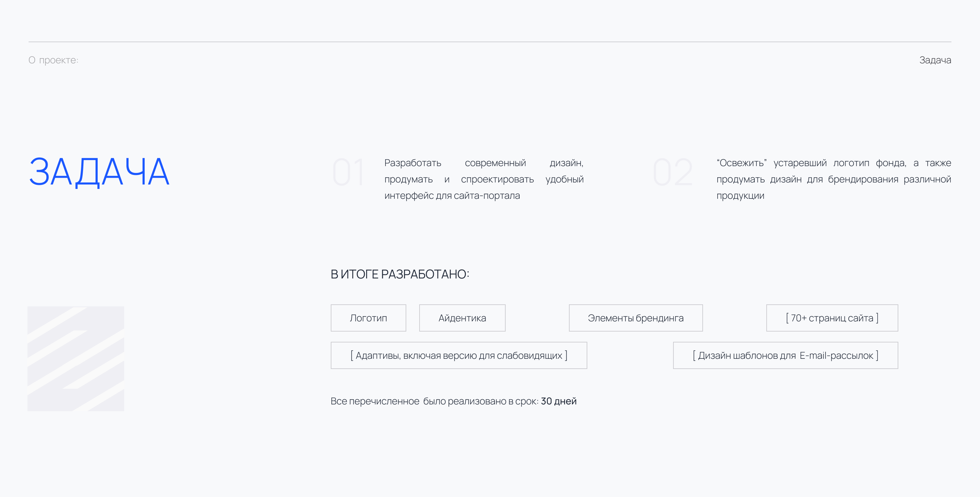Click the Все перечисленное было реализовано text
Viewport: 980px width, 497px height.
(434, 401)
